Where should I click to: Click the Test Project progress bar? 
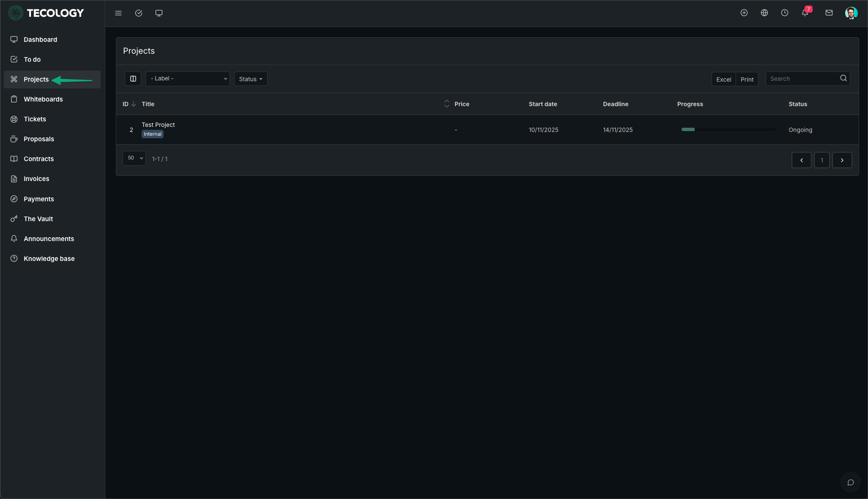[x=728, y=129]
